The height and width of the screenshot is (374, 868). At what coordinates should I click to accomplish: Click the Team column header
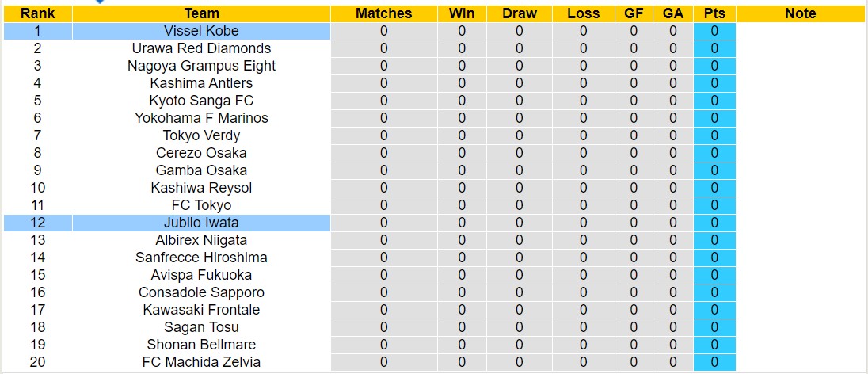(x=201, y=13)
